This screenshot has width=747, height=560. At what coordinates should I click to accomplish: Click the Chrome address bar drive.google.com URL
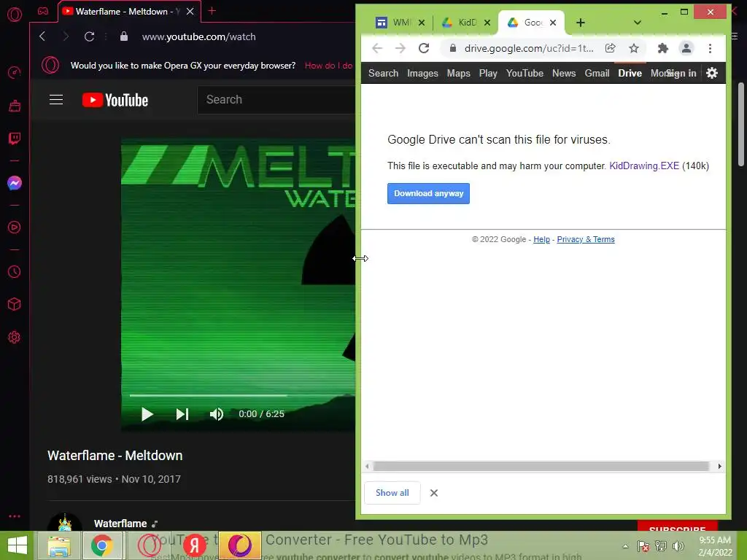click(529, 48)
